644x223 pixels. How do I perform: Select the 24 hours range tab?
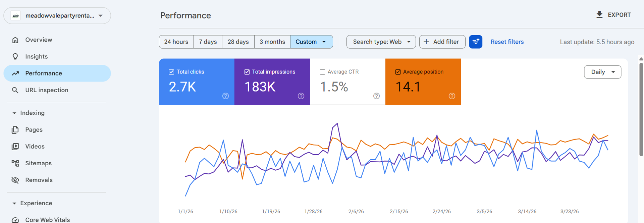(x=176, y=42)
